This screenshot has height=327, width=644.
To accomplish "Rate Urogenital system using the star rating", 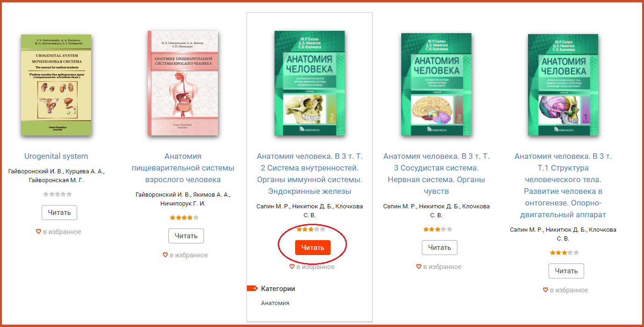I will coord(58,194).
